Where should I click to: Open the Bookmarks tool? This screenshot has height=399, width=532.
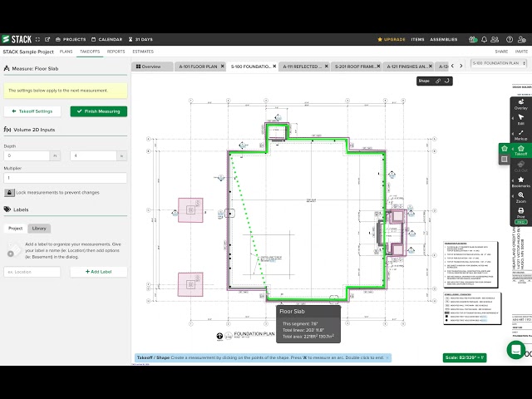tap(521, 182)
